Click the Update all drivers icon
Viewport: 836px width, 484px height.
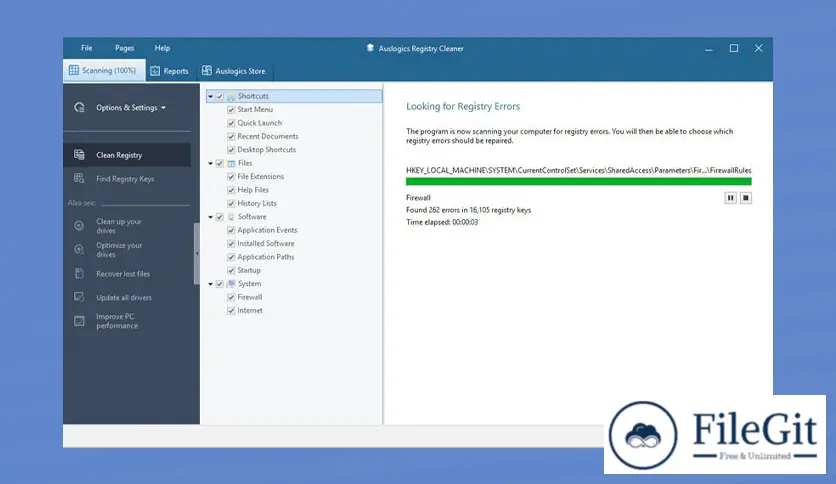tap(79, 297)
